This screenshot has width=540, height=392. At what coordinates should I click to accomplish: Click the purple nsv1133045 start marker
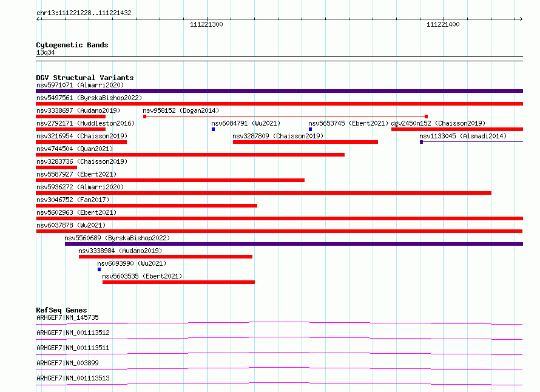421,142
